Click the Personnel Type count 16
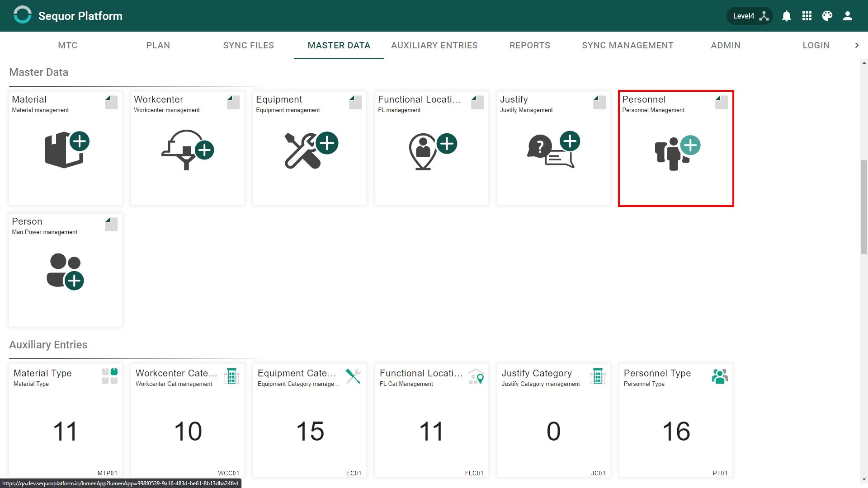Image resolution: width=868 pixels, height=488 pixels. coord(676,431)
